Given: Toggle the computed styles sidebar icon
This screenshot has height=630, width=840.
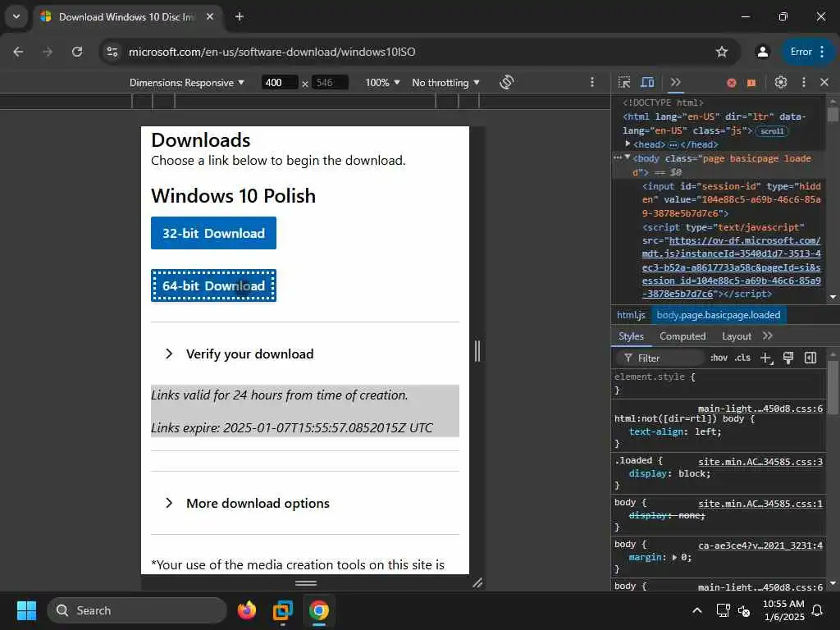Looking at the screenshot, I should coord(810,358).
